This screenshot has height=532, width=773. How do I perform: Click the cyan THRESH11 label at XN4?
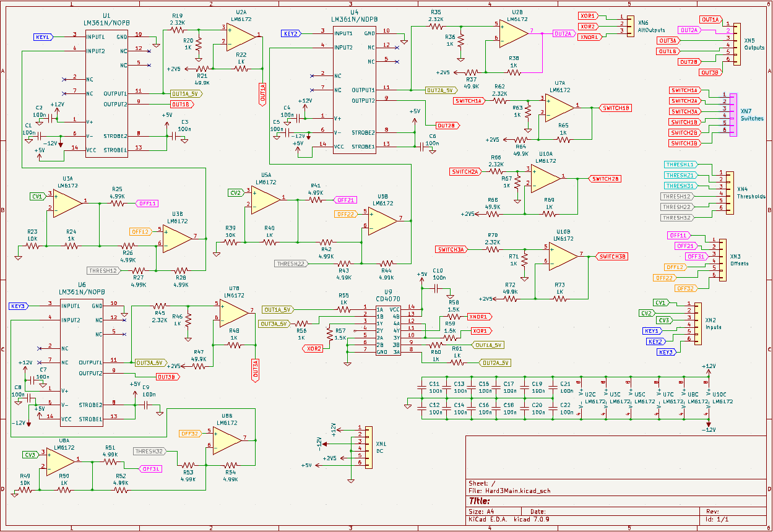pos(680,165)
